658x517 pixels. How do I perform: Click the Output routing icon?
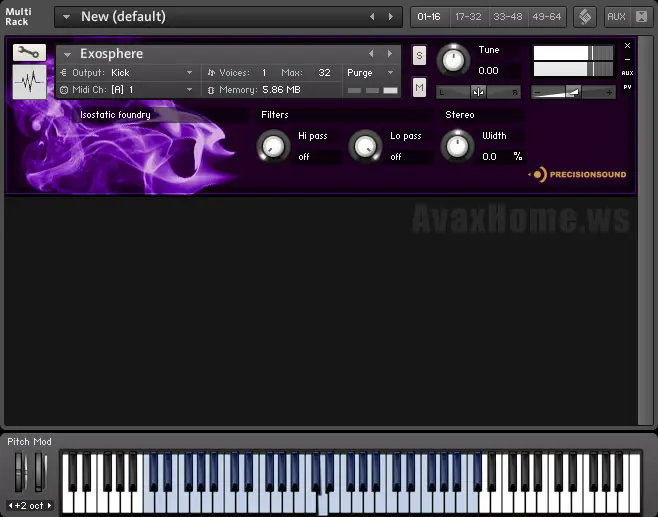point(64,73)
